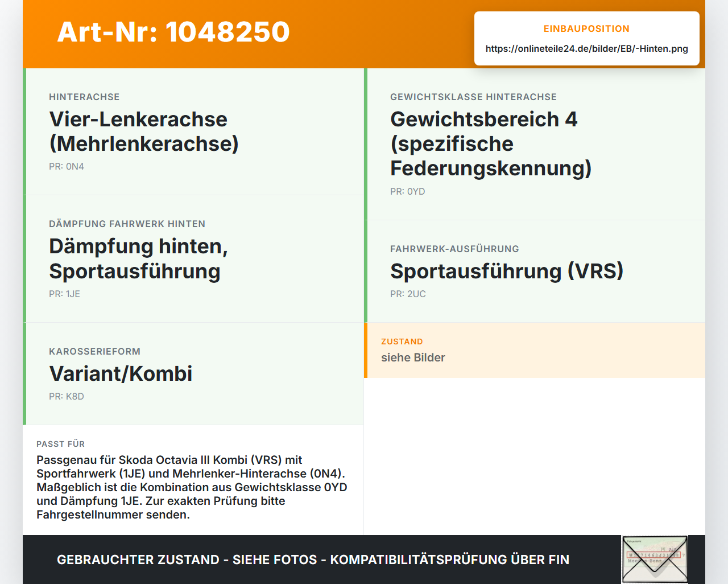
Task: Open the onlineteile24 Hinten.png image link
Action: pyautogui.click(x=586, y=48)
